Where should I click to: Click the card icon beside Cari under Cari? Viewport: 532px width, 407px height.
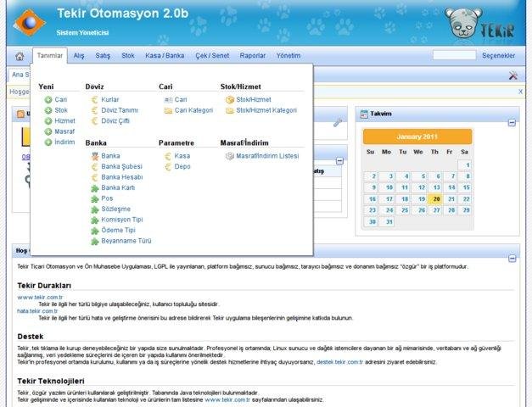168,100
